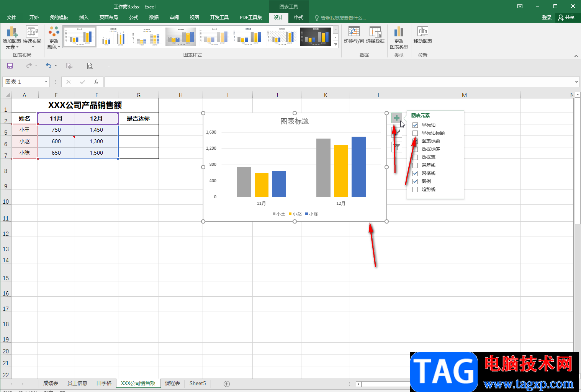Open the 课程表 sheet tab
The width and height of the screenshot is (581, 392).
click(x=172, y=383)
